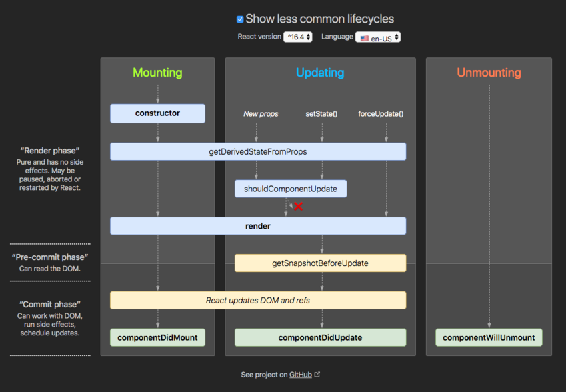This screenshot has height=392, width=566.
Task: Click the React version label text
Action: (x=259, y=37)
